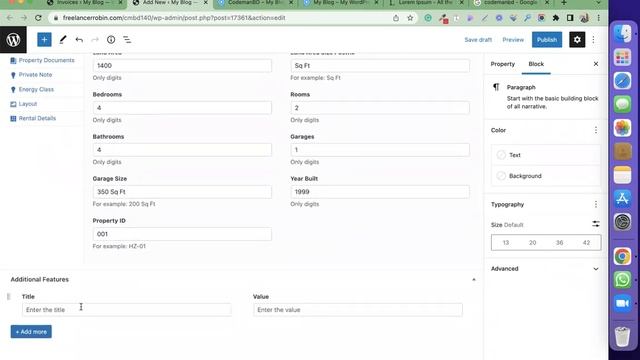Open the WordPress logo menu
Viewport: 640px width, 360px height.
[13, 40]
